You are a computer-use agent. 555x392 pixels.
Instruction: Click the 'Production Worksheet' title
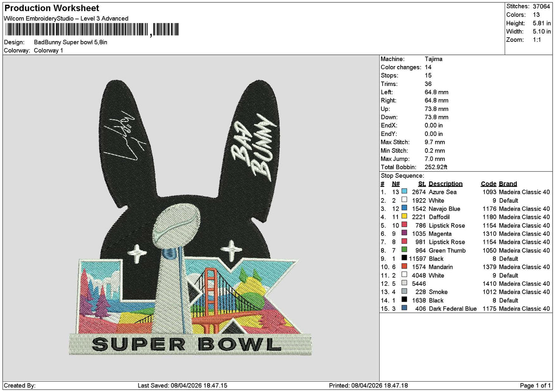[52, 8]
